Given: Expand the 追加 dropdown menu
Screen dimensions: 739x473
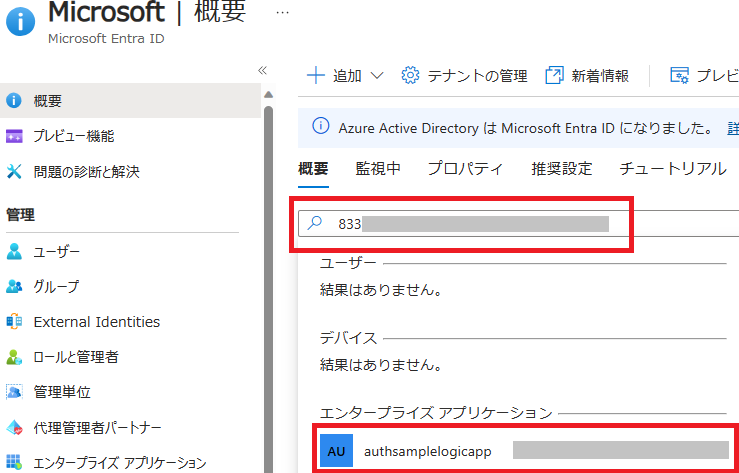Looking at the screenshot, I should tap(345, 76).
